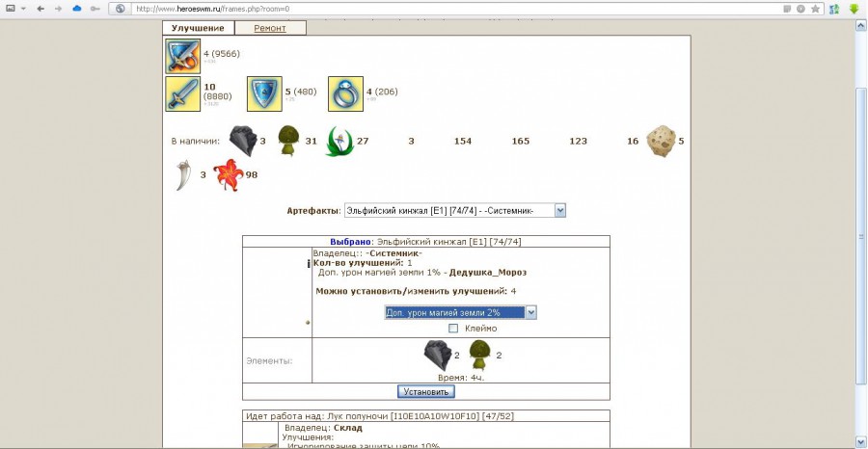Open the Доп. урон магией земли 2% dropdown
Screen dimensions: 868x449
[461, 312]
